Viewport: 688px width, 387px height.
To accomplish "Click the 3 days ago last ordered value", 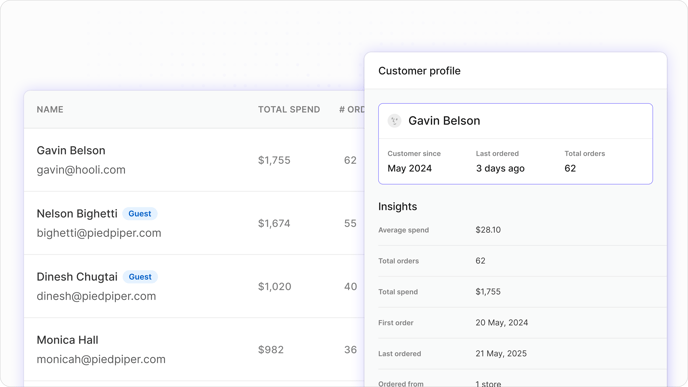I will click(x=500, y=168).
